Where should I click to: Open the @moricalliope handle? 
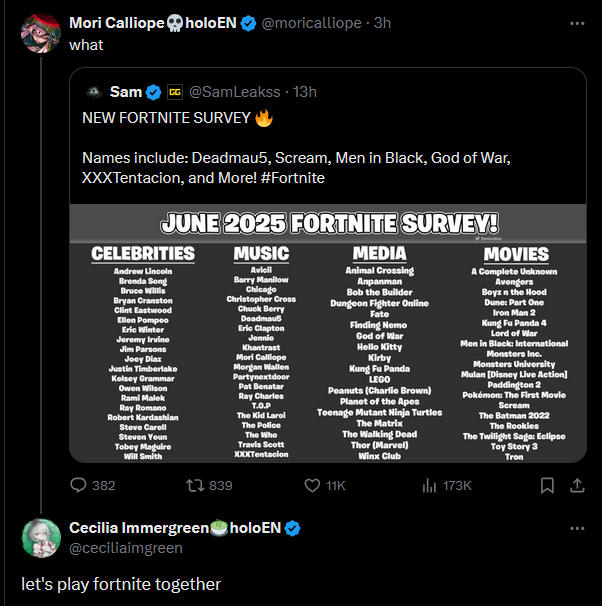pyautogui.click(x=313, y=23)
